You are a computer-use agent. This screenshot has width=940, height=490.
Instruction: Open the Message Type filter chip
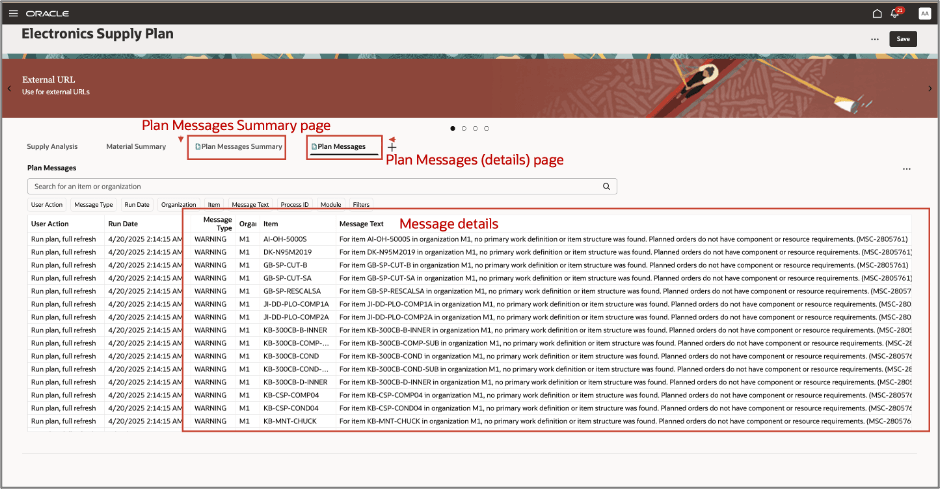pos(94,205)
